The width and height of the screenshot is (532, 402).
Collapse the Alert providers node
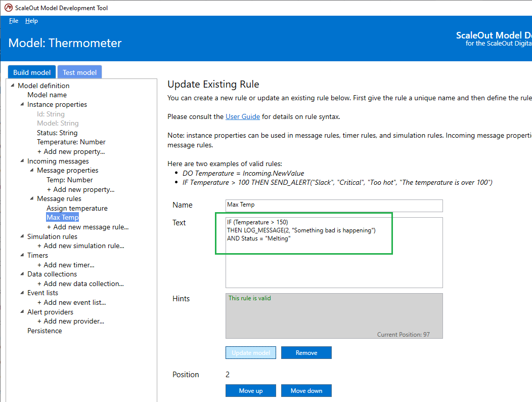tap(22, 311)
